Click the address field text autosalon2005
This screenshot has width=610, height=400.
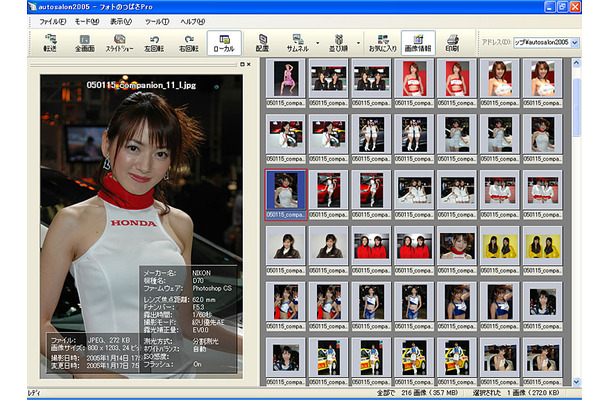coord(542,42)
